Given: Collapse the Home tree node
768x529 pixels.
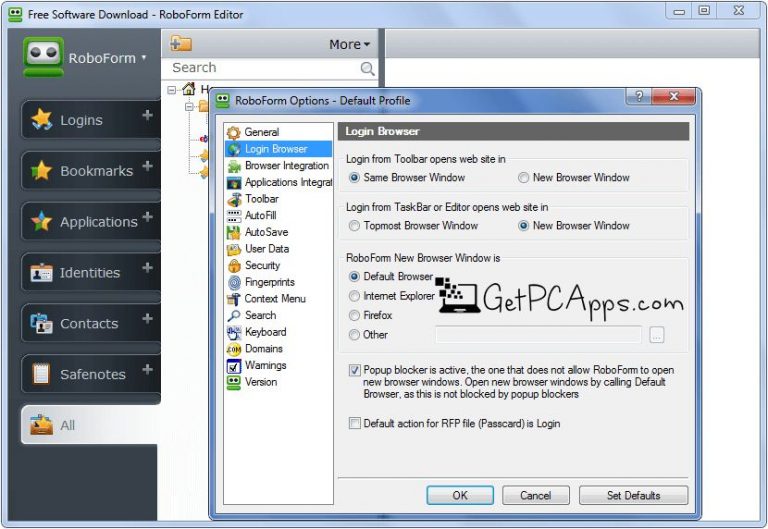Looking at the screenshot, I should [172, 90].
